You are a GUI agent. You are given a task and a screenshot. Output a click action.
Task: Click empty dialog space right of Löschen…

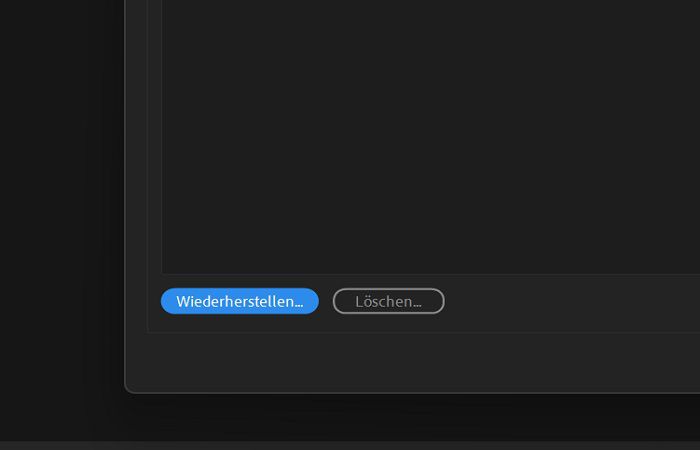click(571, 302)
